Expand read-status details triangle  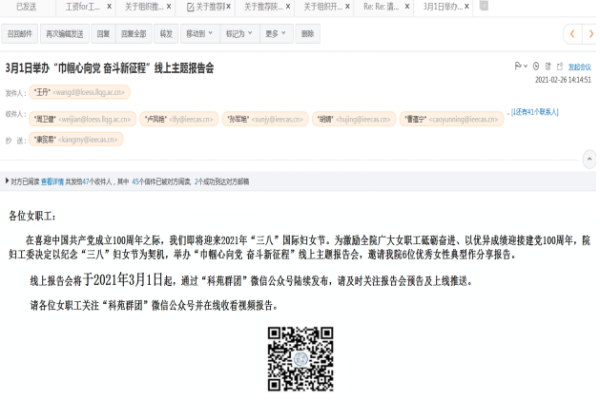click(x=6, y=182)
